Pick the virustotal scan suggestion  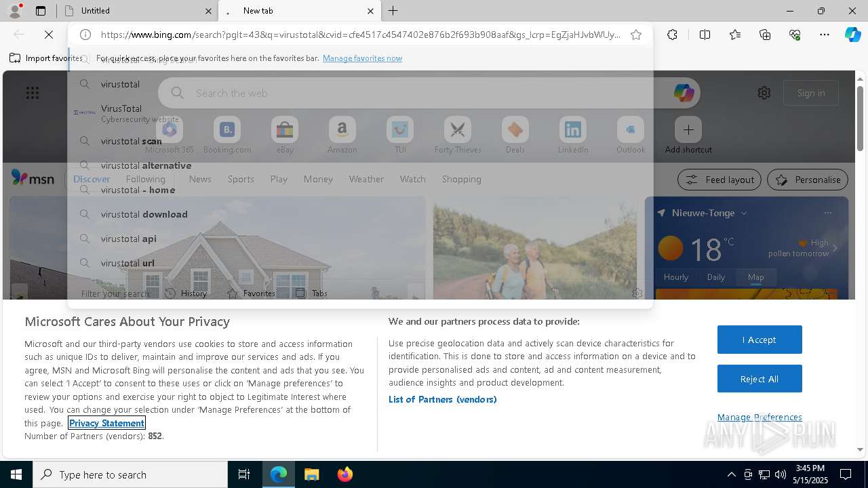click(359, 141)
